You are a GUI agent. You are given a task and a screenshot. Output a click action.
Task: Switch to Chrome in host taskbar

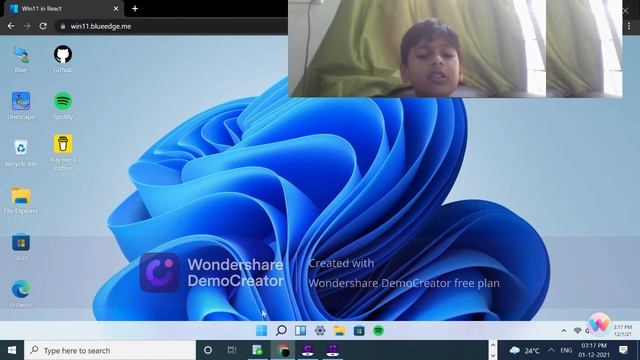(282, 350)
